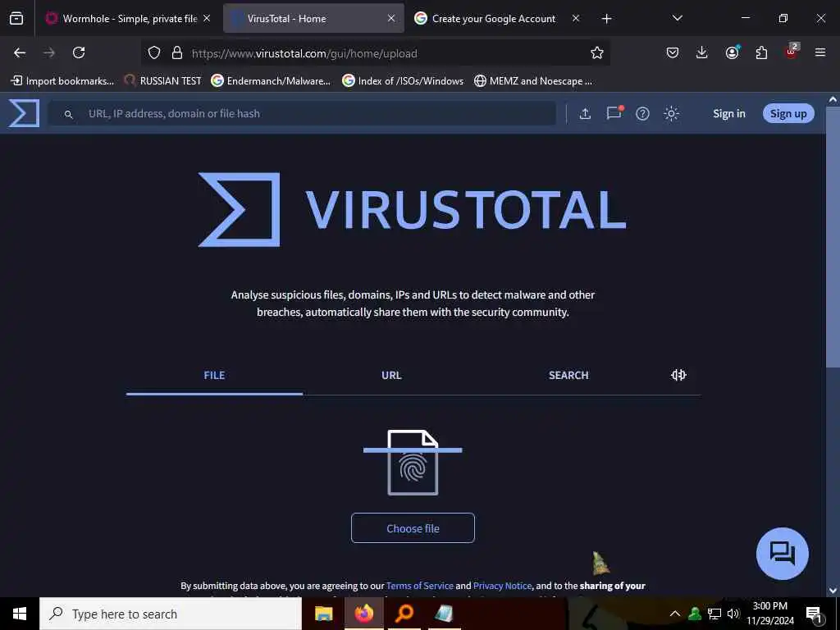Click the Type here to search box
This screenshot has width=840, height=630.
(171, 614)
